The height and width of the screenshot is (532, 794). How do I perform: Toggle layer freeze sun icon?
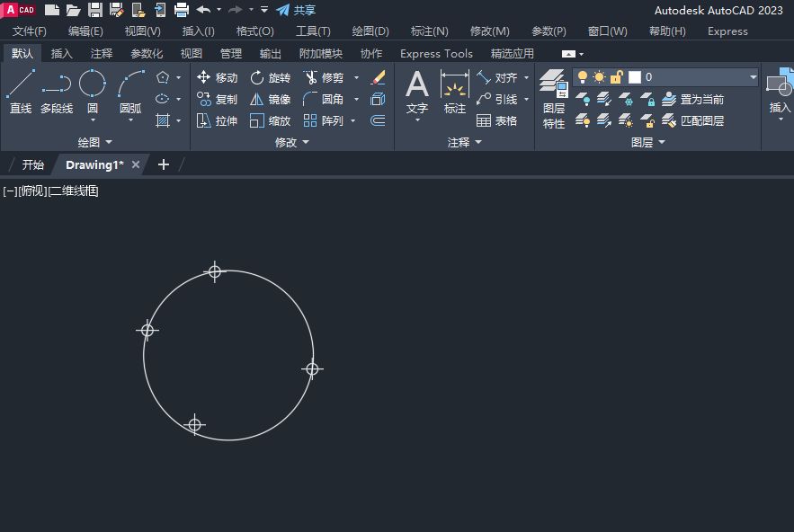click(x=600, y=77)
